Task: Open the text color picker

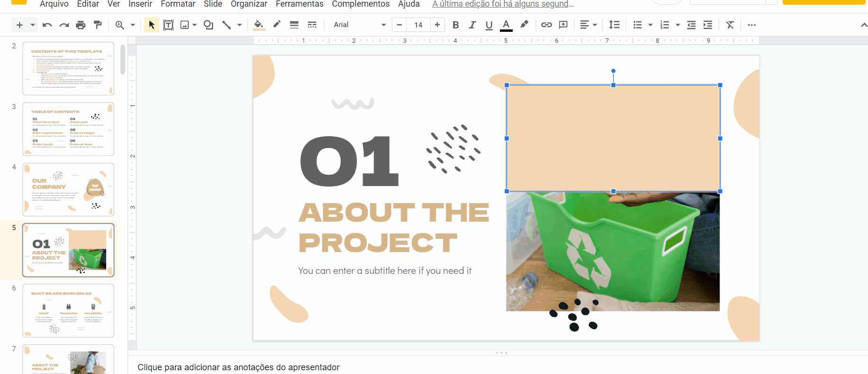Action: click(506, 25)
